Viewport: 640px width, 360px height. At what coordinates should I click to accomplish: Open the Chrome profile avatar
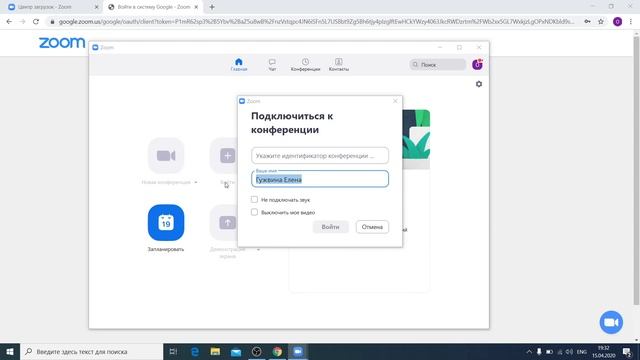click(618, 22)
